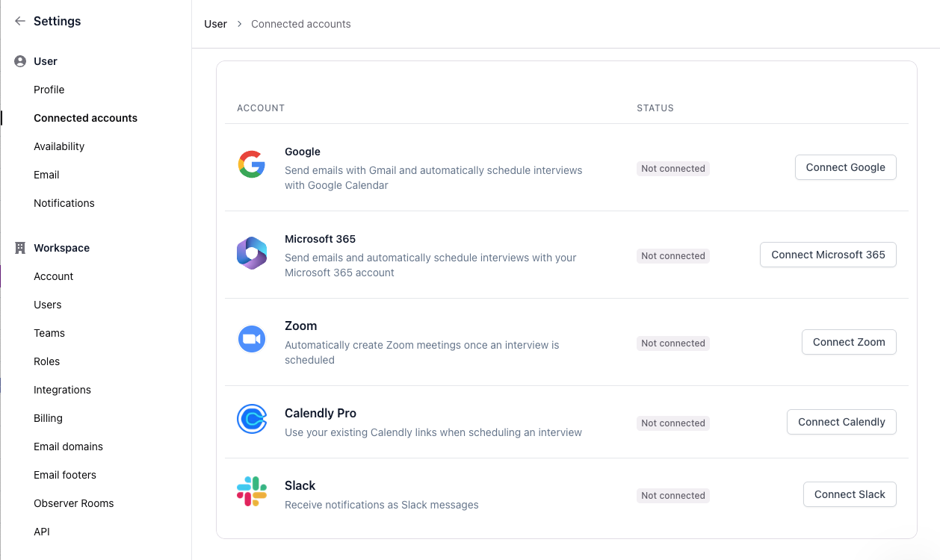Open the Billing settings page
The image size is (940, 560).
pyautogui.click(x=48, y=418)
